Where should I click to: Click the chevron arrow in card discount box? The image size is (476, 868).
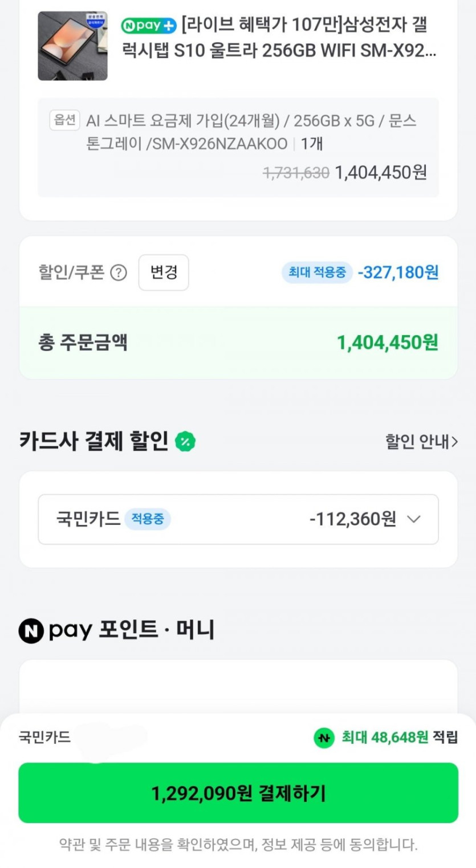pyautogui.click(x=414, y=519)
